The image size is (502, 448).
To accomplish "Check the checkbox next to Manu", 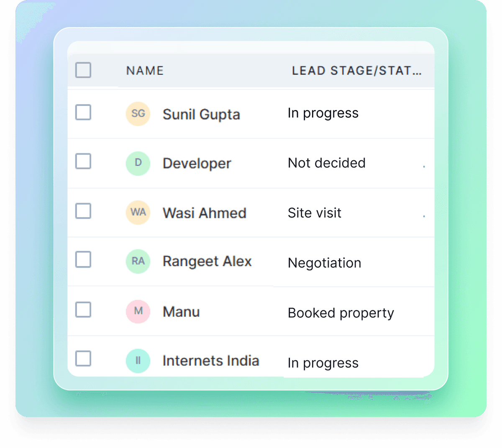I will coord(83,310).
